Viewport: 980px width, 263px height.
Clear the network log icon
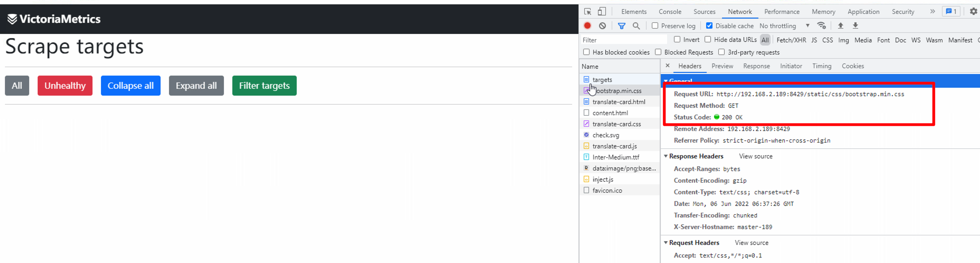602,25
